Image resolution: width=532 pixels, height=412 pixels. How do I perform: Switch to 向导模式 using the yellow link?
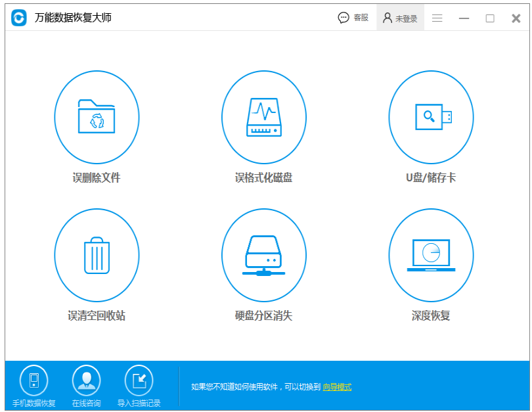pyautogui.click(x=339, y=388)
